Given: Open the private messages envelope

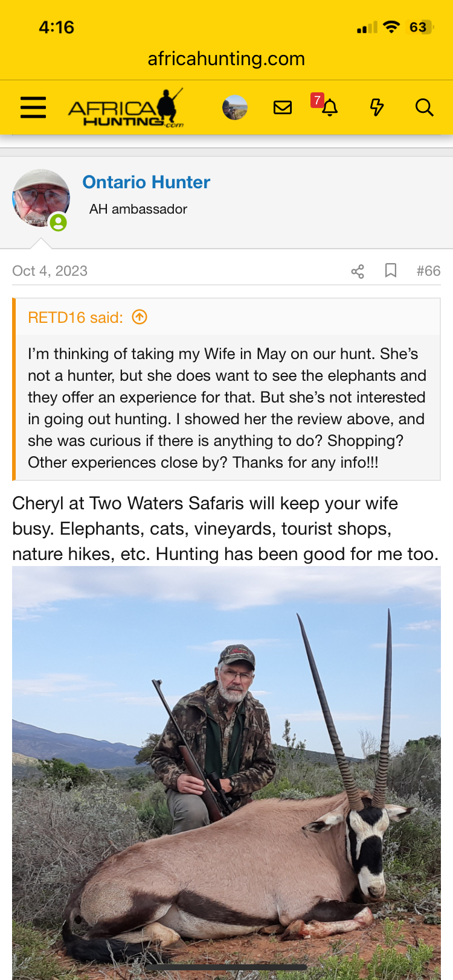Looking at the screenshot, I should point(283,107).
